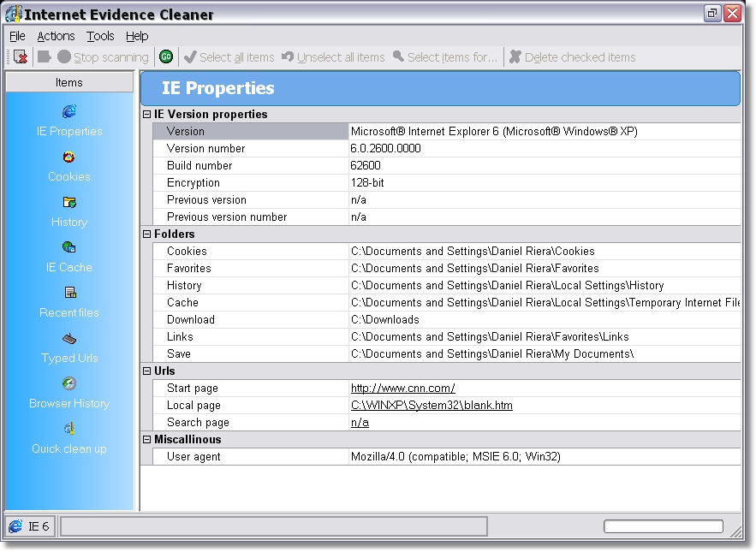Viewport: 756px width, 552px height.
Task: Open the IE Cache sidebar icon
Action: point(69,248)
